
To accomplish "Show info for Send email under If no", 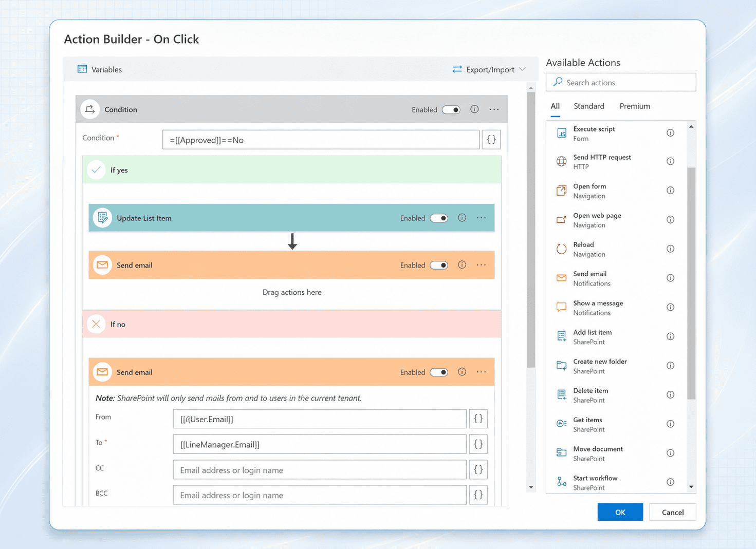I will coord(462,372).
